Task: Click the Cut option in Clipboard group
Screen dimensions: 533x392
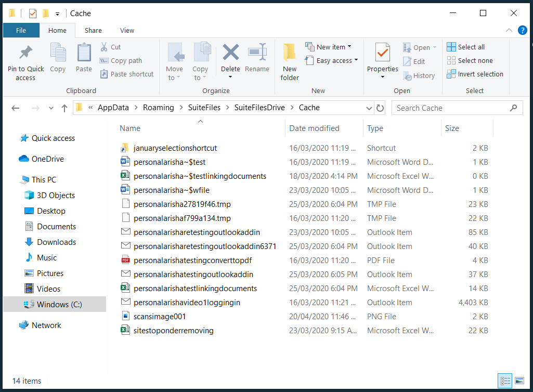Action: click(x=111, y=46)
